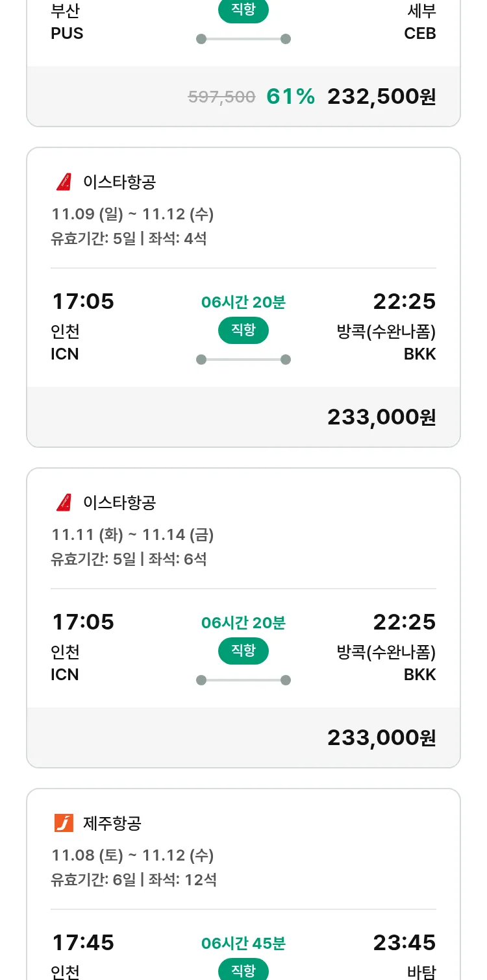Tap the CEB destination airport code
The width and height of the screenshot is (487, 980).
(419, 33)
